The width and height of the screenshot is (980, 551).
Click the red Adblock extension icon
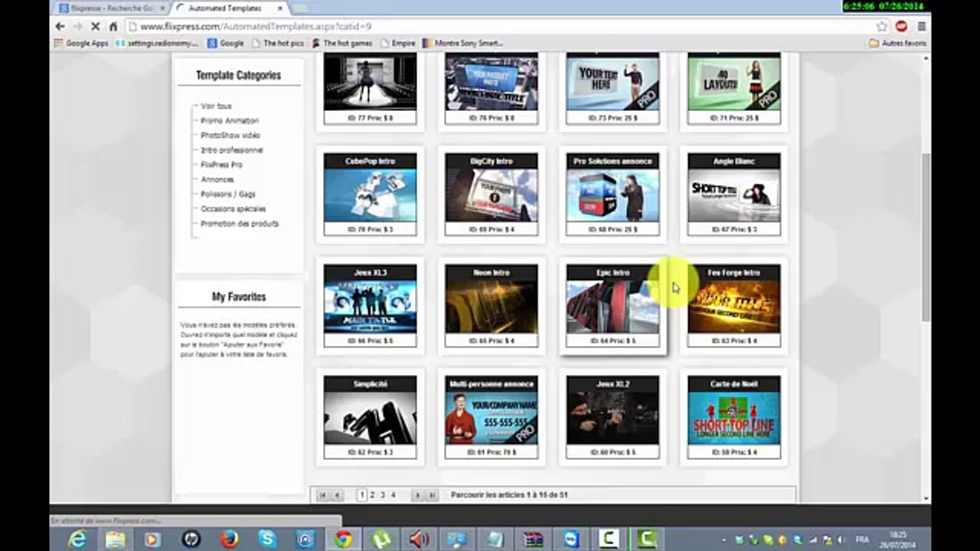901,26
